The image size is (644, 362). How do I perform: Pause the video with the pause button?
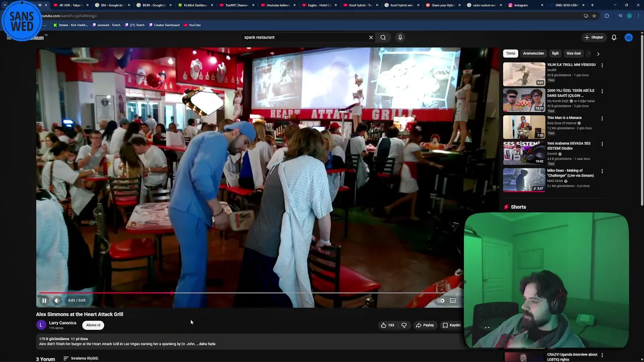pyautogui.click(x=44, y=301)
